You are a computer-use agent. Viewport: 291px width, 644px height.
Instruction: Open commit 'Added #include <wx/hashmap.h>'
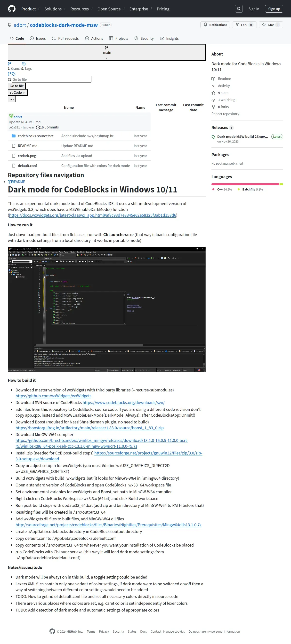88,136
